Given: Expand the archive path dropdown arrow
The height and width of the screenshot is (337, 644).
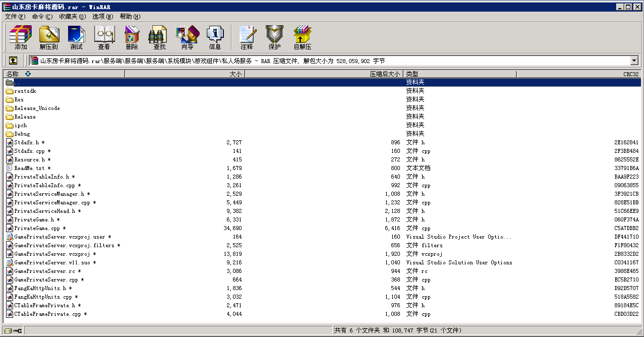Looking at the screenshot, I should [x=634, y=61].
